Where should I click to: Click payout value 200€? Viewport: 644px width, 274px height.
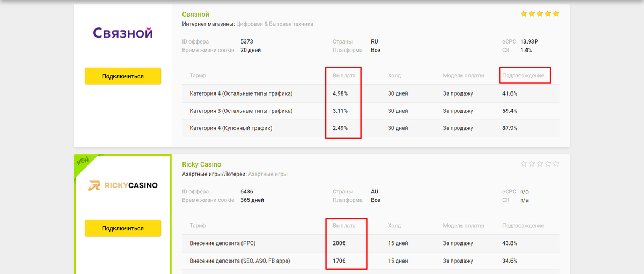[x=339, y=243]
